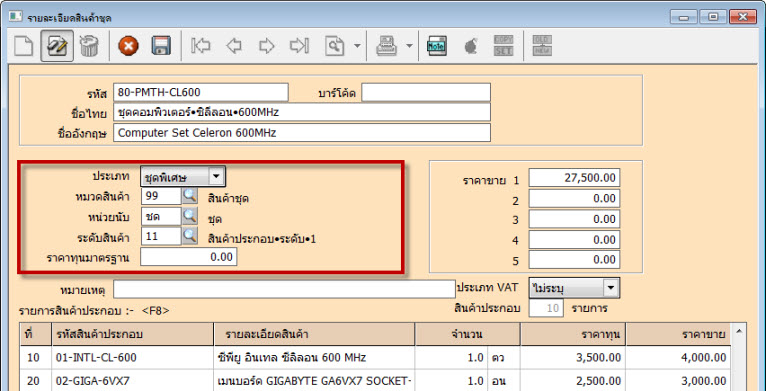Click the ราคาขาย 5 price field
The height and width of the screenshot is (391, 766).
[574, 260]
